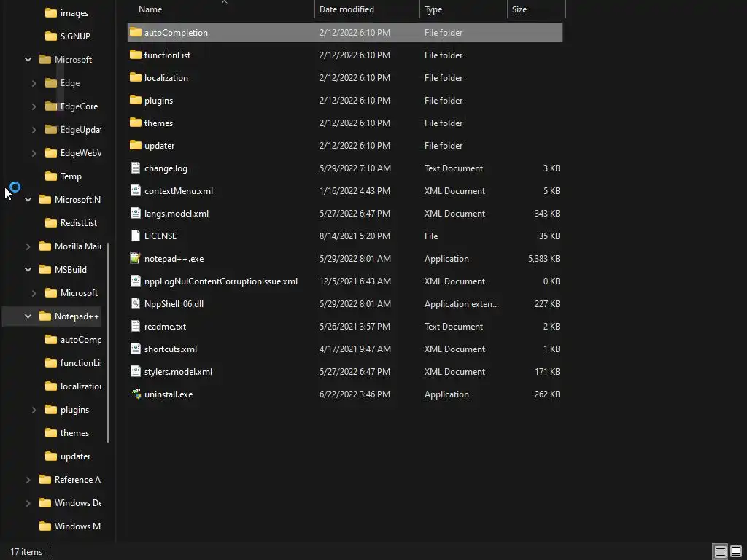Expand the plugins subfolder in navigation tree
This screenshot has width=747, height=560.
[34, 410]
